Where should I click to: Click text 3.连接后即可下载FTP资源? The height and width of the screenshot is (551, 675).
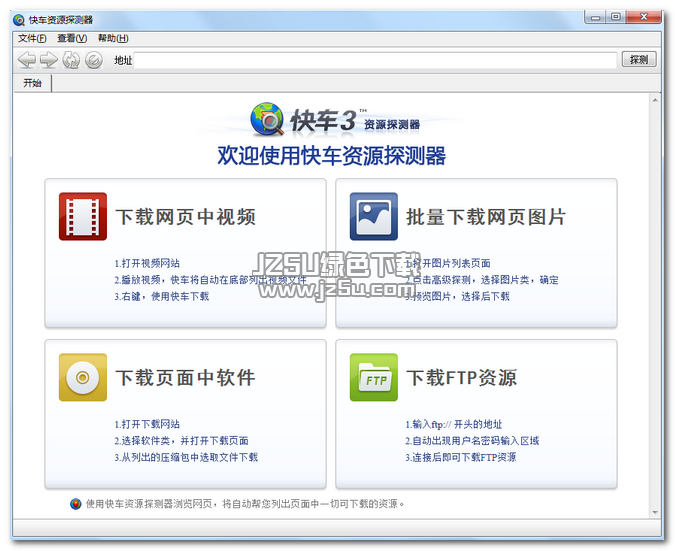click(x=461, y=457)
